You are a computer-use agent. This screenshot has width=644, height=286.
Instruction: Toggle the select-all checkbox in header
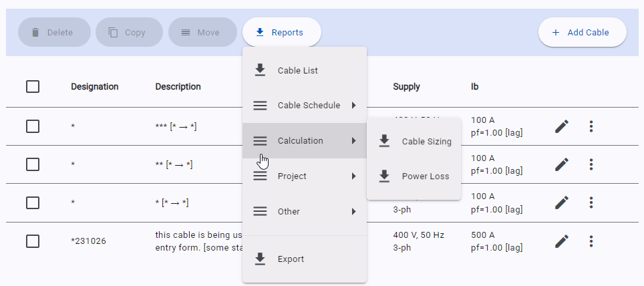pos(33,87)
